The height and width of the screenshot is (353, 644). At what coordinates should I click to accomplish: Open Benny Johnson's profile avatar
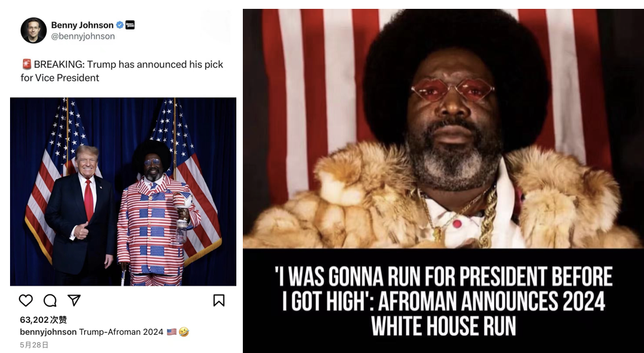[34, 30]
